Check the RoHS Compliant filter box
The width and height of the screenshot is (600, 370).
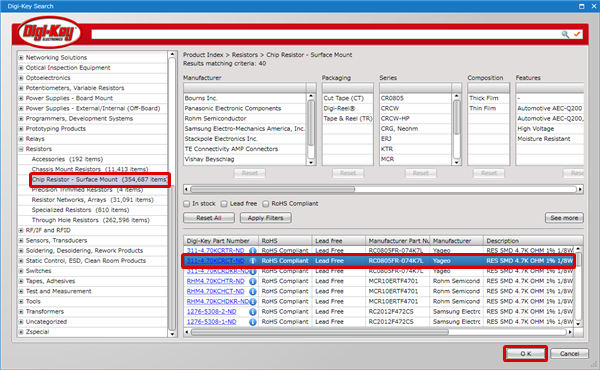point(266,204)
